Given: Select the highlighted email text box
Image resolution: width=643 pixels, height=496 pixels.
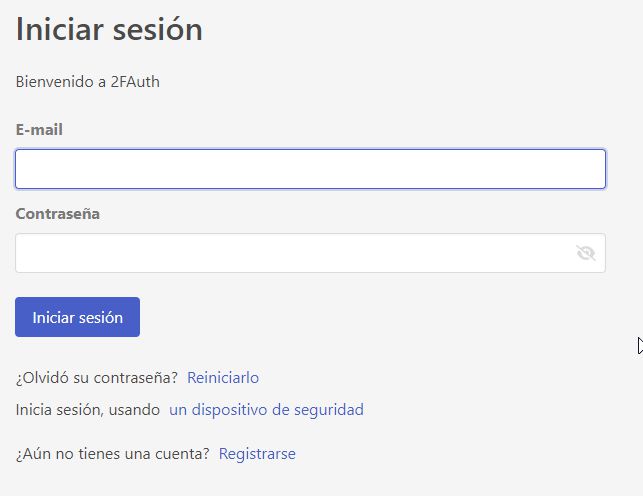Looking at the screenshot, I should pos(310,169).
